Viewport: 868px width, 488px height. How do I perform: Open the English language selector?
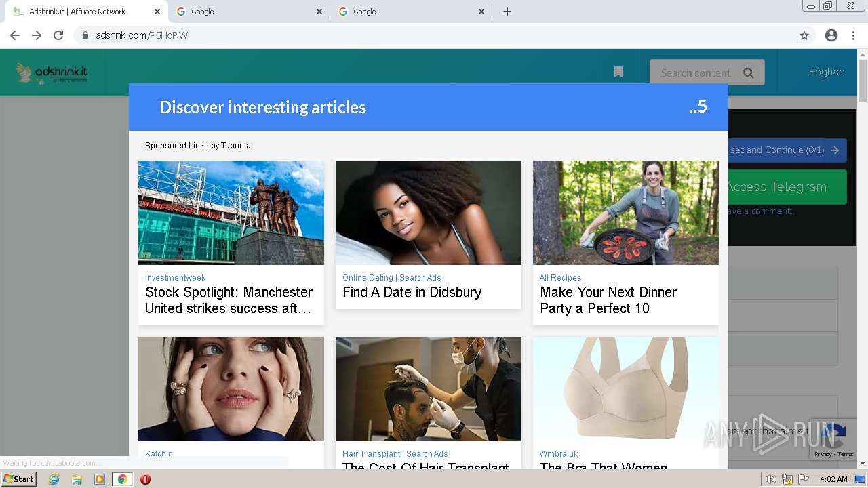tap(827, 72)
